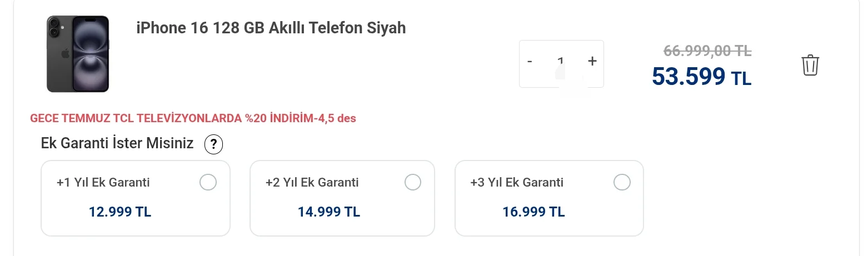Click the +1 Yıl Ek Garanti label
This screenshot has height=256, width=868.
point(103,182)
